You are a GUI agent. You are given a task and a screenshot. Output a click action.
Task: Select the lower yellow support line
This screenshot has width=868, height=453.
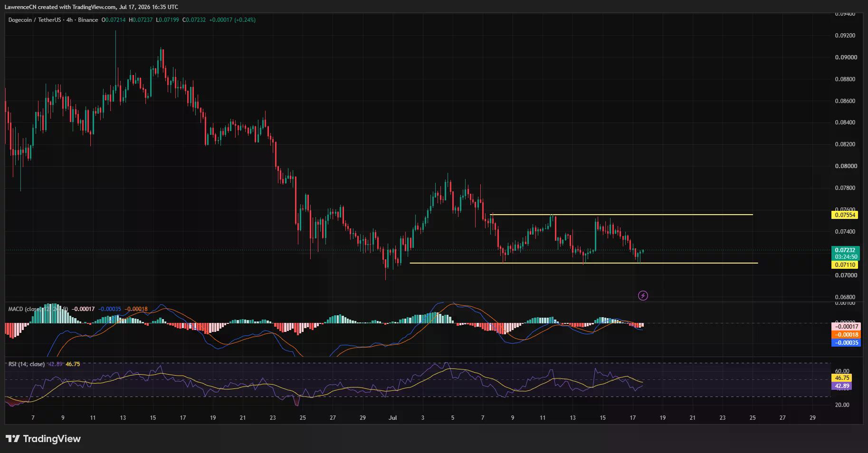[583, 263]
